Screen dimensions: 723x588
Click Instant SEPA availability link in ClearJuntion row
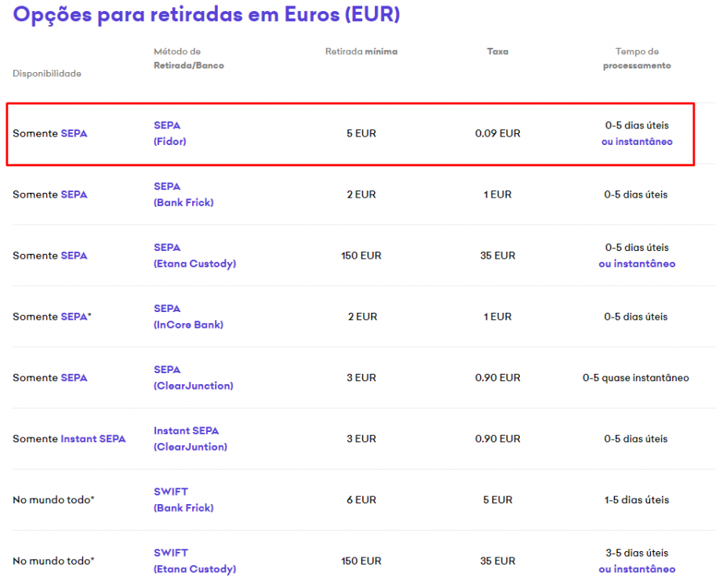(93, 438)
